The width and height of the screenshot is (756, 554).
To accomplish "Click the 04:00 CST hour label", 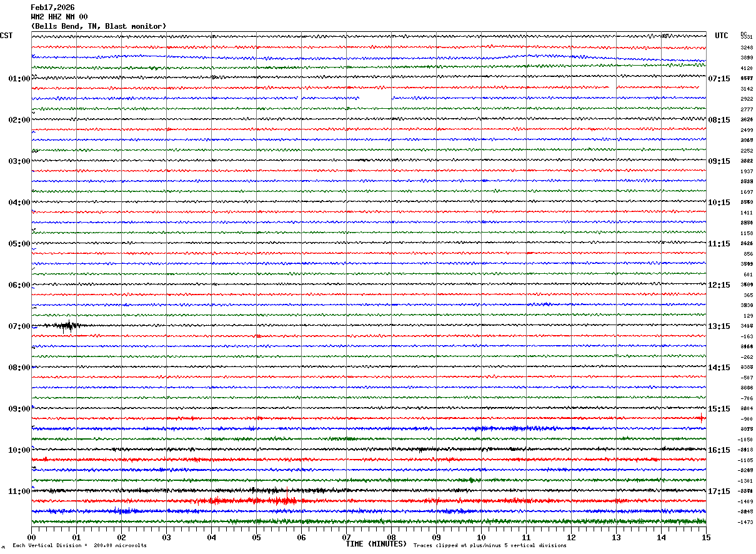I will point(19,203).
